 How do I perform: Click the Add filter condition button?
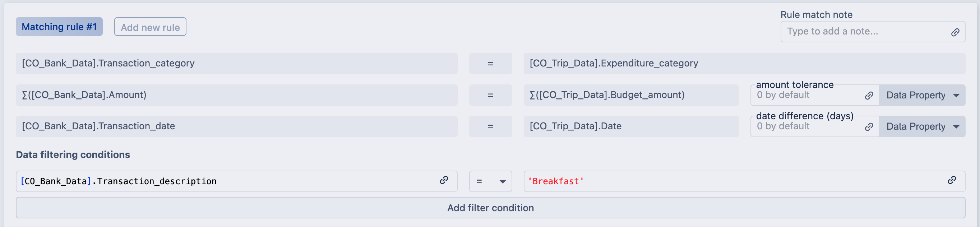click(490, 208)
